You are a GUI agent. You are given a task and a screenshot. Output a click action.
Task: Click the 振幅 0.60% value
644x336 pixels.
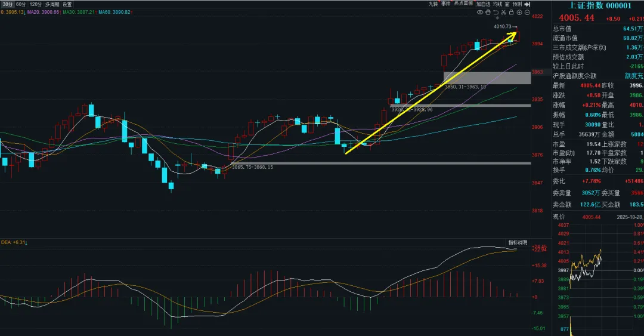[x=593, y=115]
